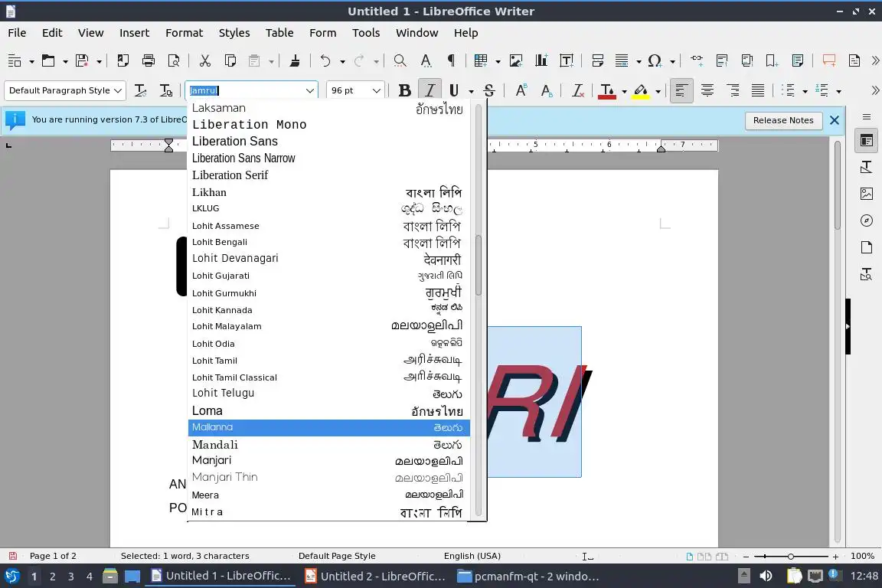Open the Styles menu

coord(234,33)
